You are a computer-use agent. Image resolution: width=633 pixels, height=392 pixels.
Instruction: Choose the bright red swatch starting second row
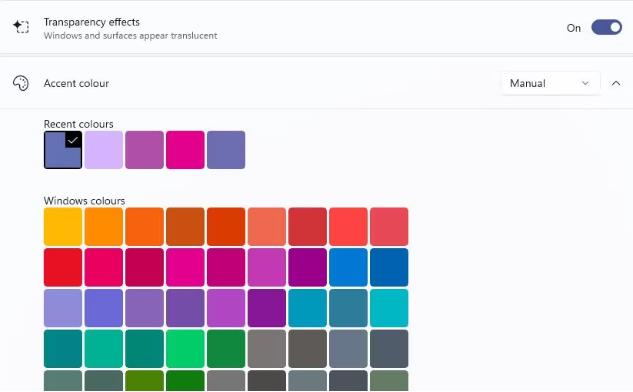click(x=63, y=267)
